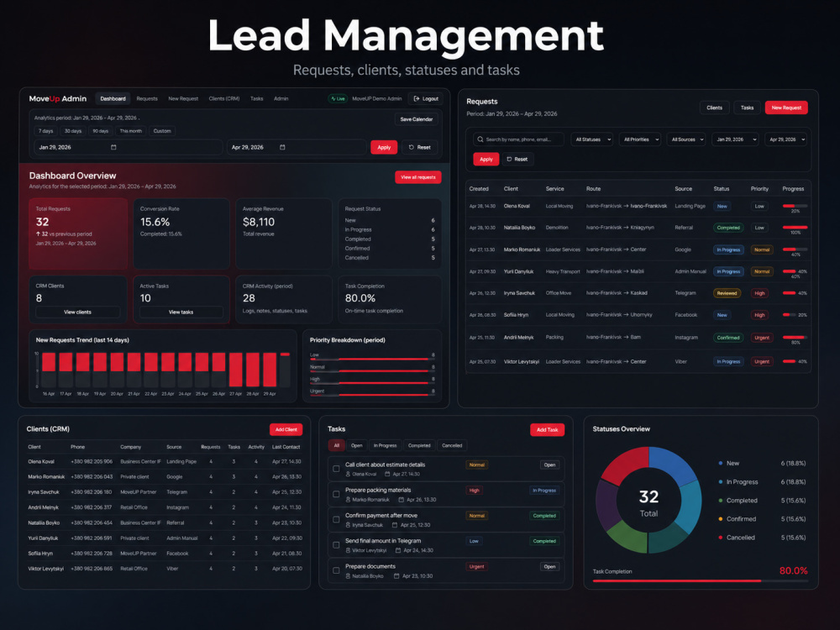Image resolution: width=840 pixels, height=630 pixels.
Task: Click the Cancelled legend dot in Statuses Overview
Action: pyautogui.click(x=721, y=538)
